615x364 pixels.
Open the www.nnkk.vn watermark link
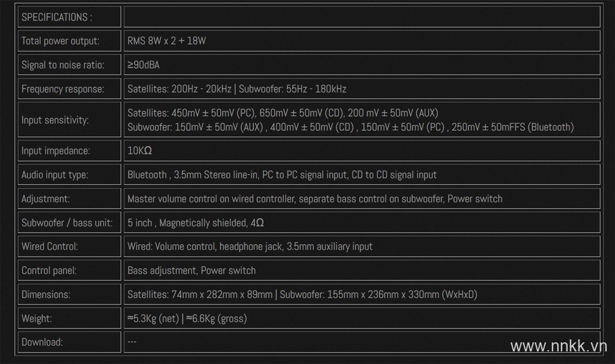559,347
